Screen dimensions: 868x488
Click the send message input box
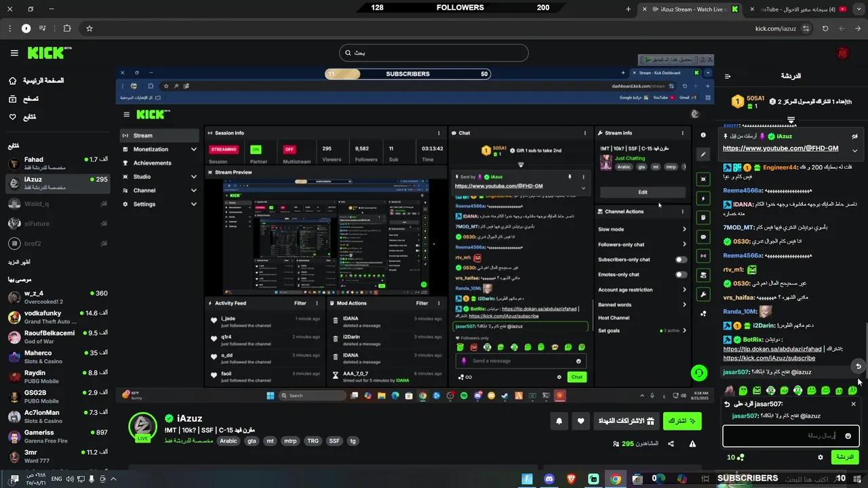click(791, 436)
